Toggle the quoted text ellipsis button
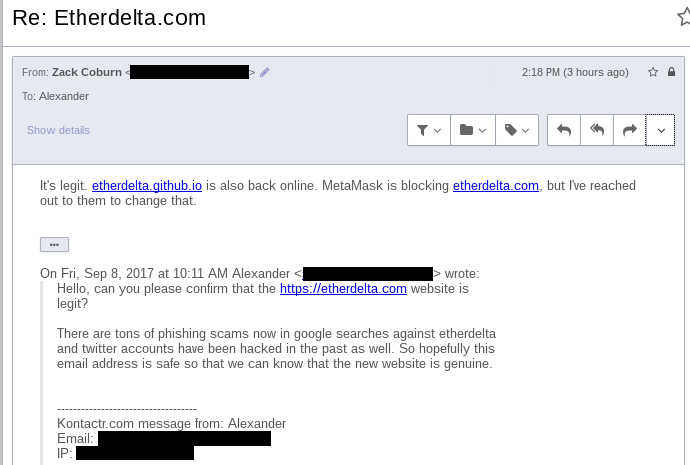The width and height of the screenshot is (690, 465). (54, 244)
